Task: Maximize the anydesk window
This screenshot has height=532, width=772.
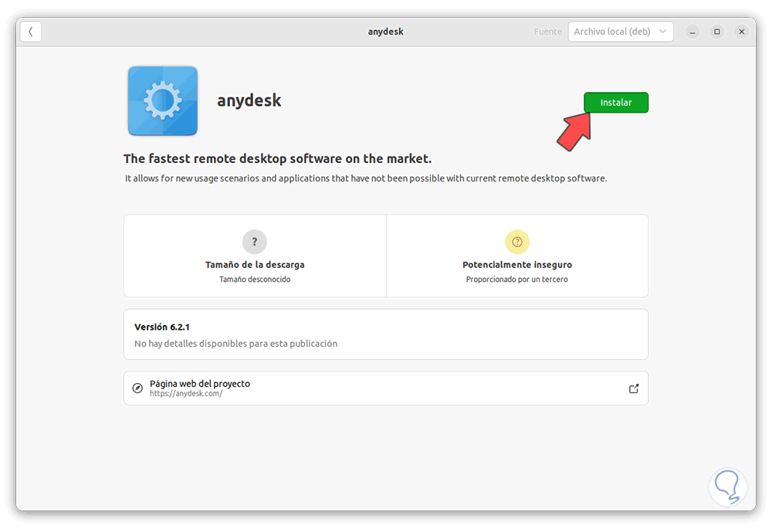Action: click(717, 32)
